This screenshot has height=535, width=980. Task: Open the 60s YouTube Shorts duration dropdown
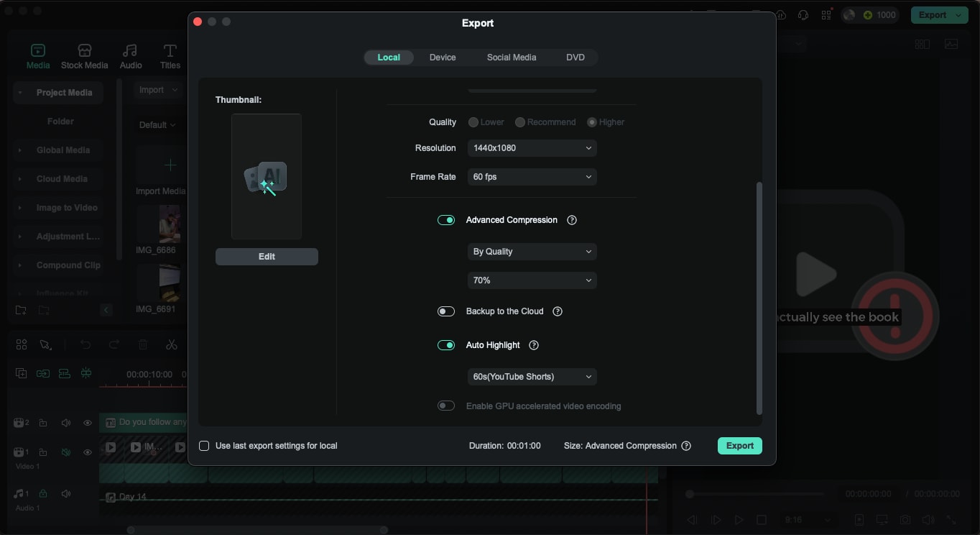532,377
